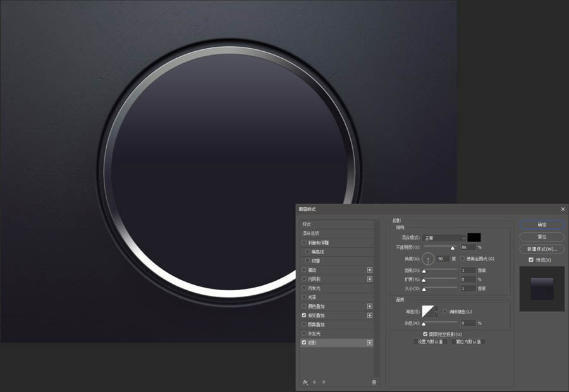Add another 描边 (Stroke) effect with plus icon

coord(370,270)
